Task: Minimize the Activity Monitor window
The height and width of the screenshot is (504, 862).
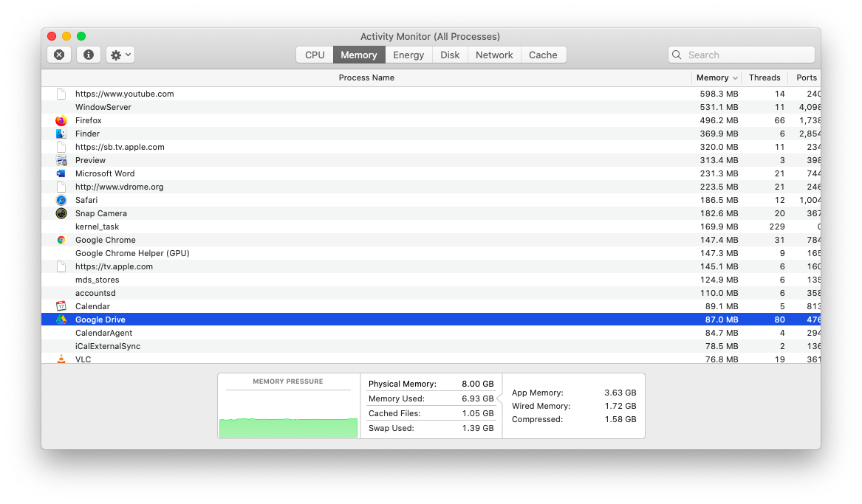Action: coord(66,36)
